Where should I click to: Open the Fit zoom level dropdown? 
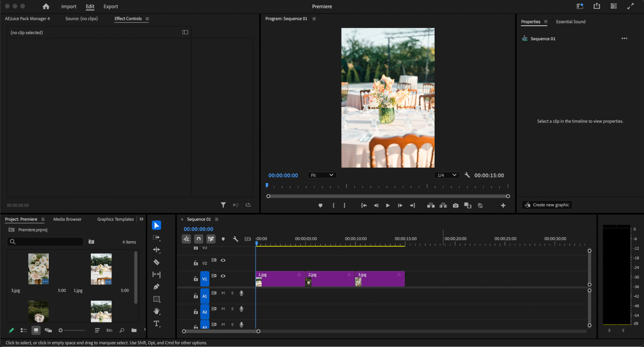tap(322, 175)
